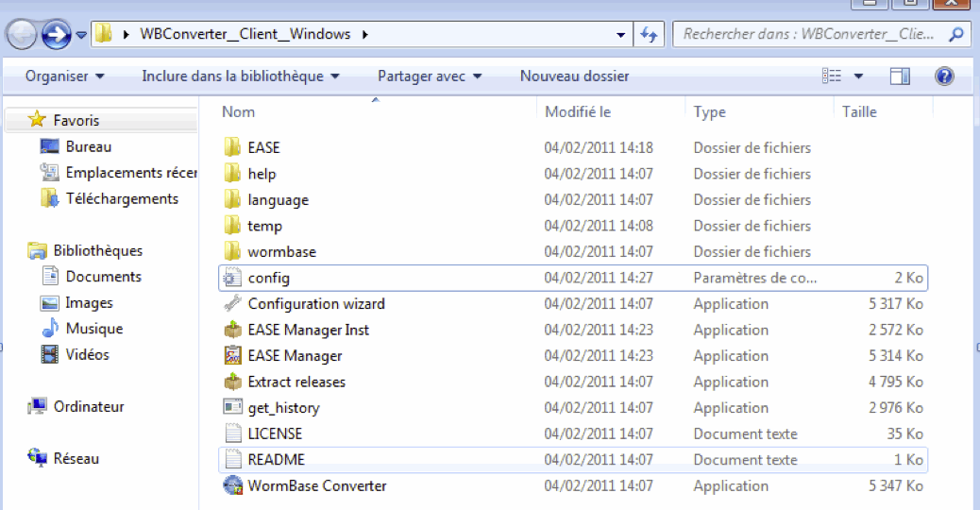
Task: Select the config settings file icon
Action: [232, 278]
